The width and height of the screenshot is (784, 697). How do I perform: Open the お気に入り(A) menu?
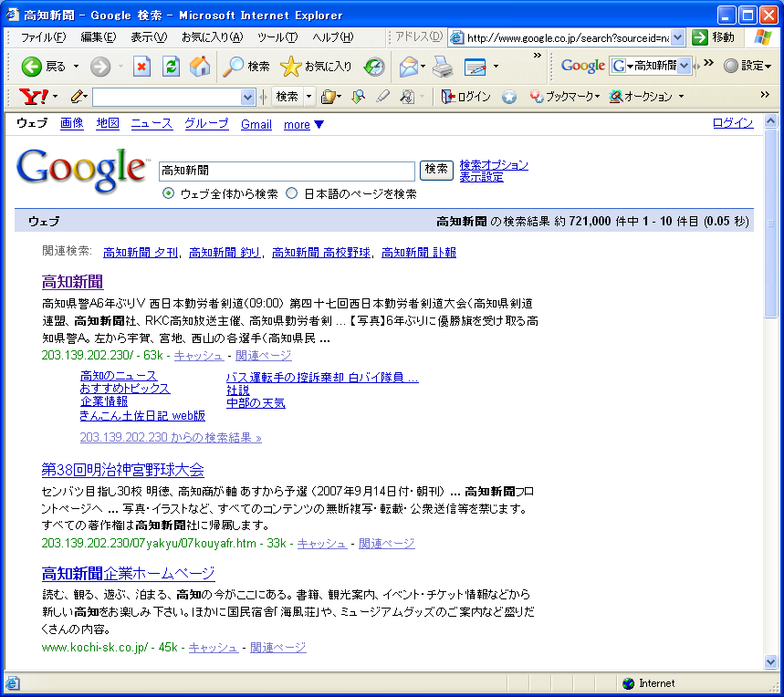[212, 37]
